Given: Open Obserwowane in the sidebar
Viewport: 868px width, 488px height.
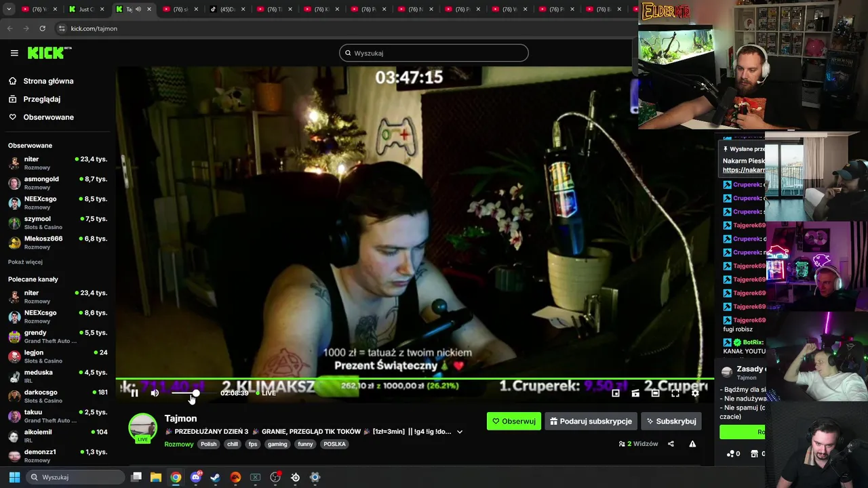Looking at the screenshot, I should coord(41,117).
